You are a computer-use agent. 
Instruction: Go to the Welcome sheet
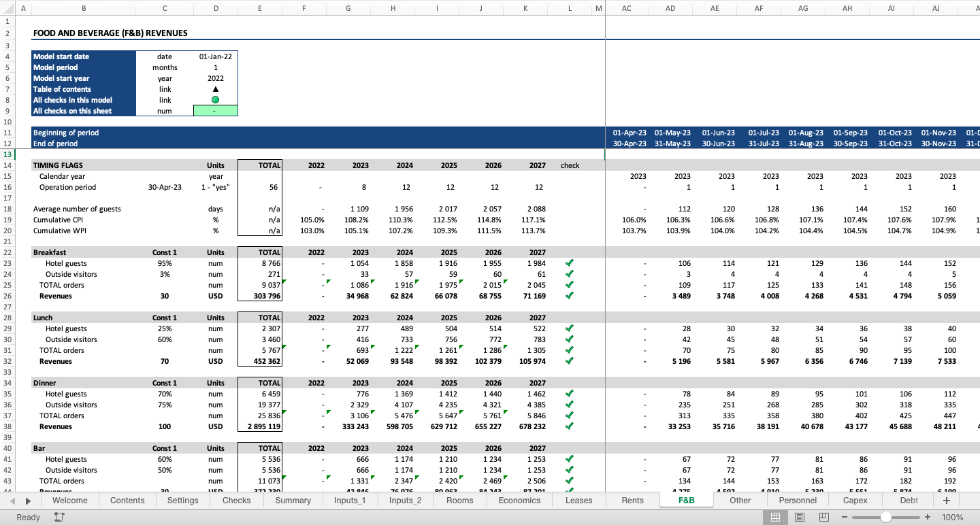[70, 500]
